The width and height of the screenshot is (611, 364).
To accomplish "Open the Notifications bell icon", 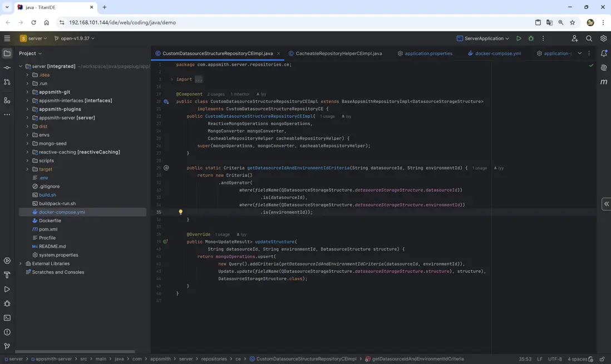I will point(604,53).
